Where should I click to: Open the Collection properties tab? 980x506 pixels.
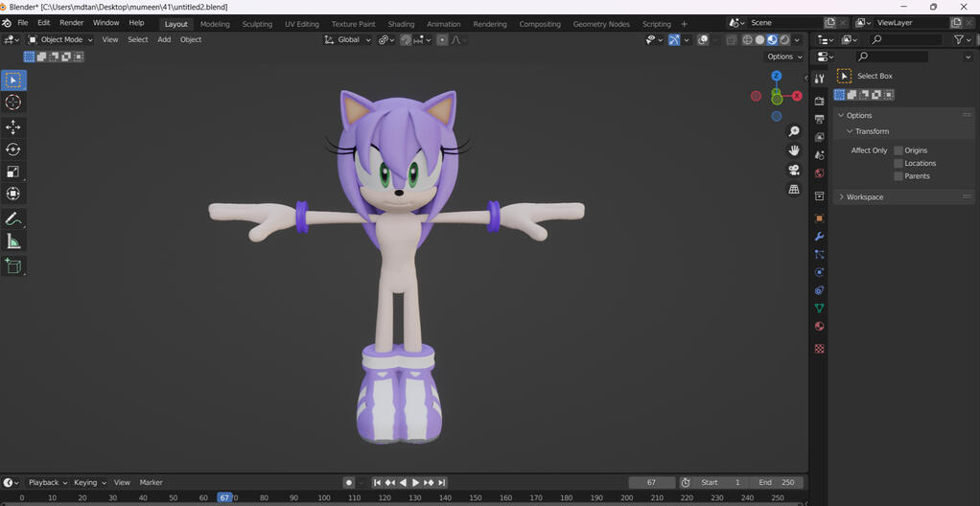(x=819, y=196)
